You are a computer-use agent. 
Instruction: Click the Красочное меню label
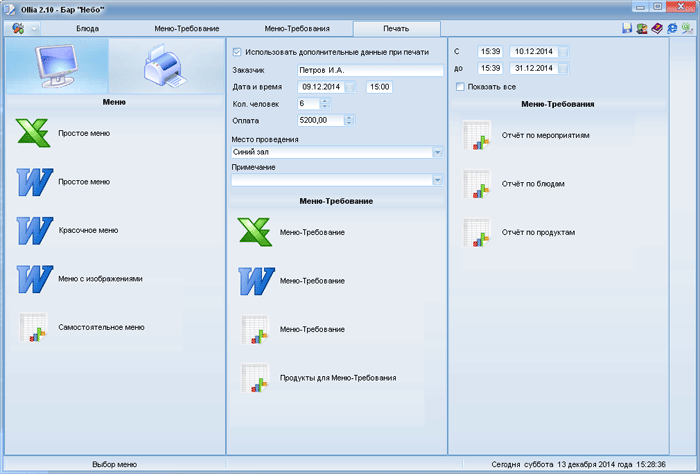pyautogui.click(x=88, y=230)
